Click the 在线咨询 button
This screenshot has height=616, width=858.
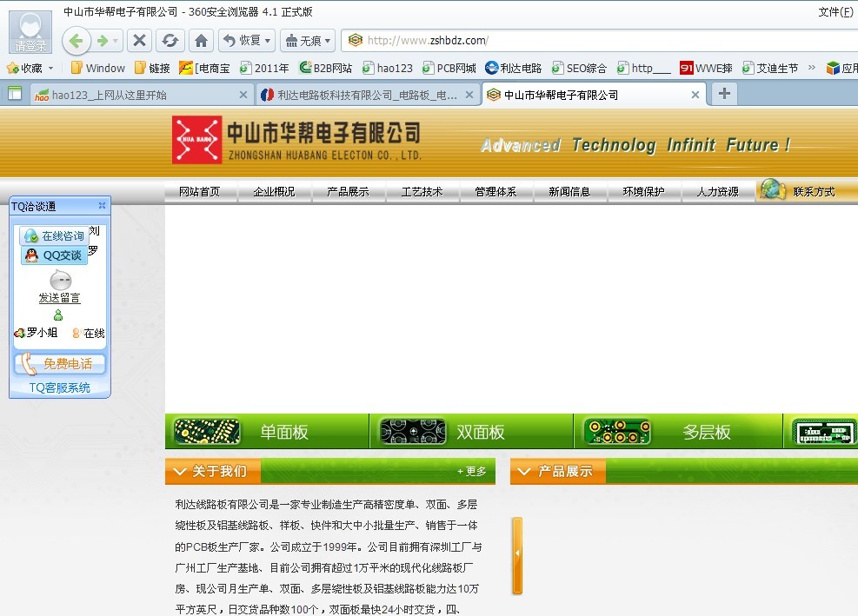(x=54, y=235)
